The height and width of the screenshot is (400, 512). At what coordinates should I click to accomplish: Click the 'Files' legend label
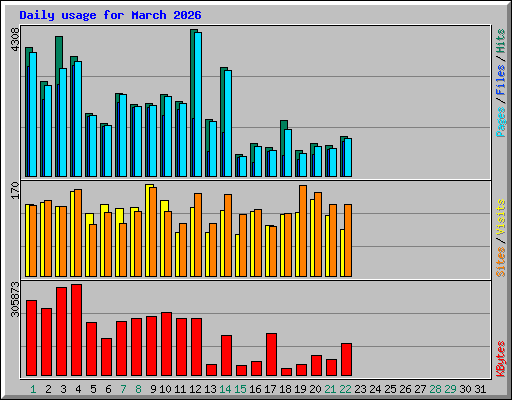tap(501, 80)
